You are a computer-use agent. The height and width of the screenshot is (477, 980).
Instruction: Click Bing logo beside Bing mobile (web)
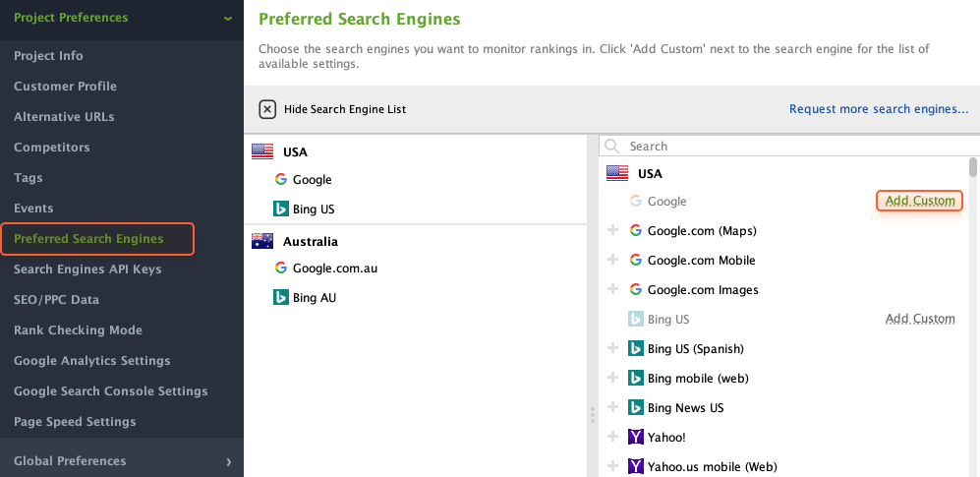[x=636, y=379]
